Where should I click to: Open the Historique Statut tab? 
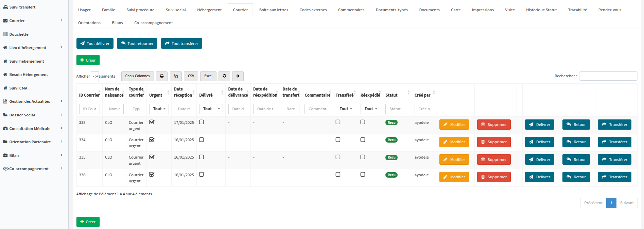coord(541,10)
